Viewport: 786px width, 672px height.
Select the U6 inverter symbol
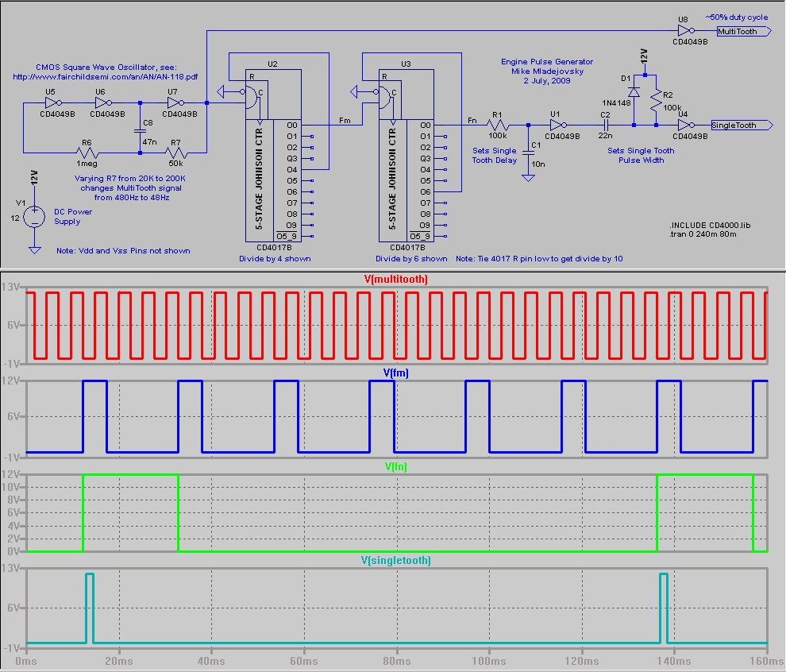[104, 102]
